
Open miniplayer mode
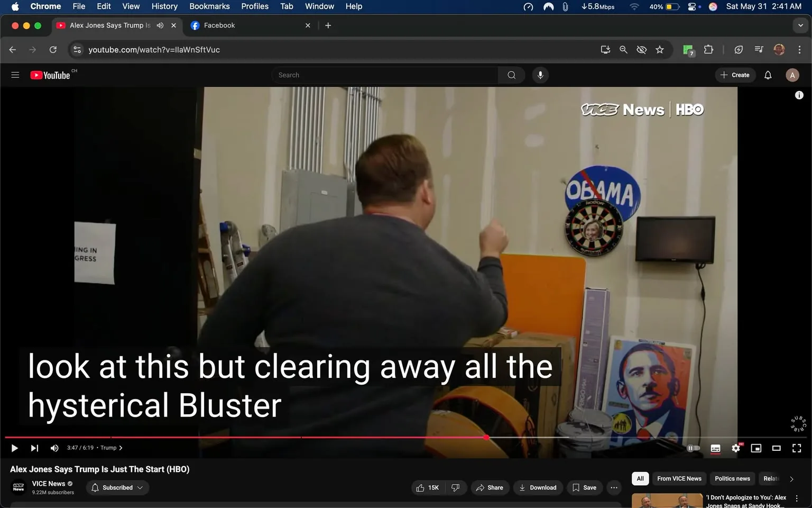coord(756,448)
